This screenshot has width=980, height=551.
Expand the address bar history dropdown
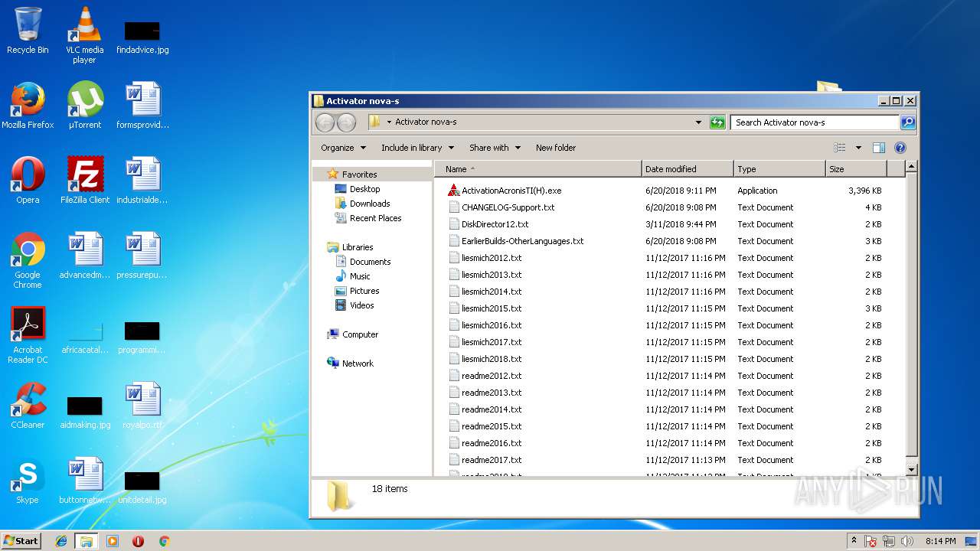698,122
